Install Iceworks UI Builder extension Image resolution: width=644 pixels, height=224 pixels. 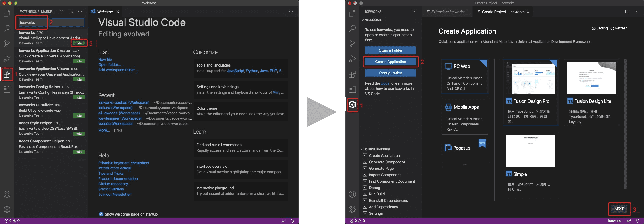tap(79, 116)
